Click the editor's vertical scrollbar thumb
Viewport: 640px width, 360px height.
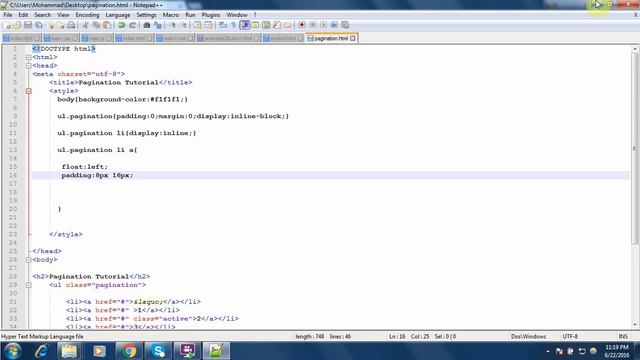point(635,149)
